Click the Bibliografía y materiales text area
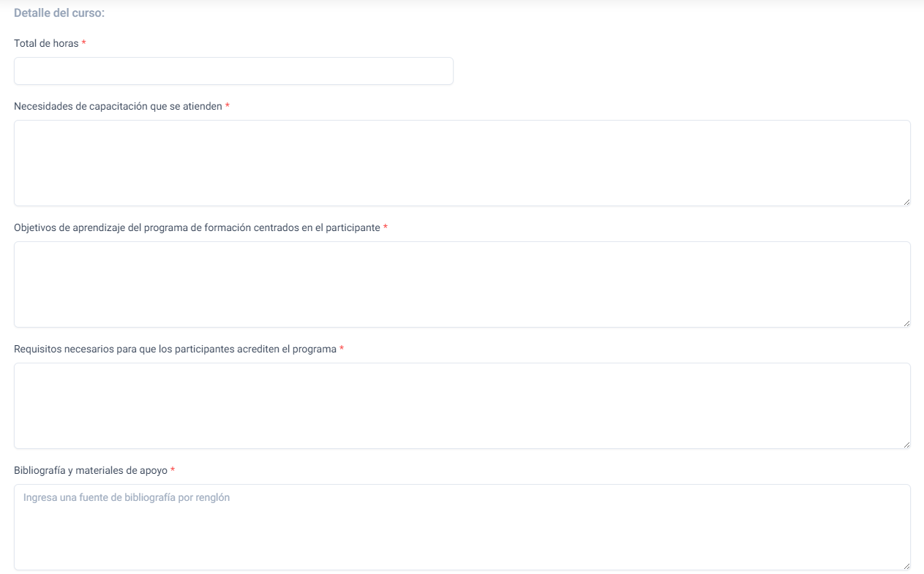Screen dimensions: 924x574 click(x=462, y=526)
